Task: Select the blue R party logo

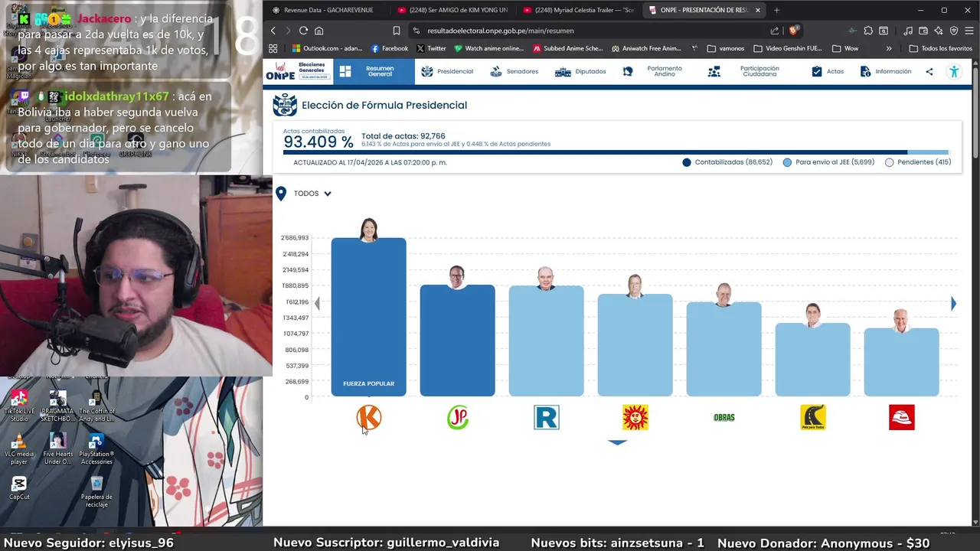Action: tap(547, 417)
